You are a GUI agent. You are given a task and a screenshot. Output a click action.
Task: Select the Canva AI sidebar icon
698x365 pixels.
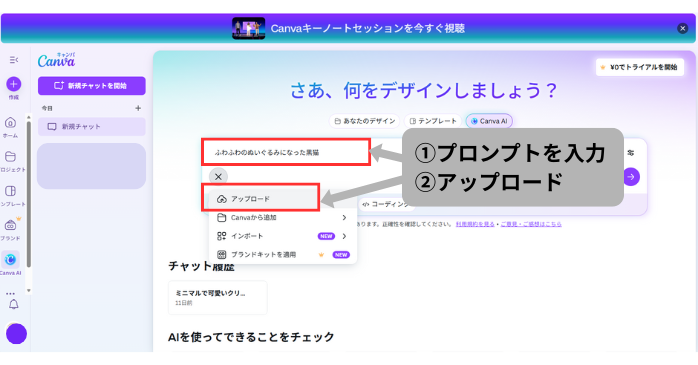pos(10,259)
